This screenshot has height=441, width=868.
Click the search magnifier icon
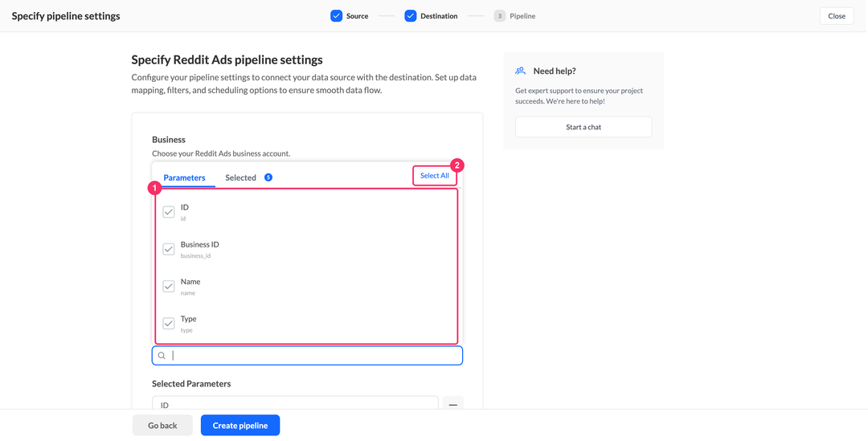[162, 356]
